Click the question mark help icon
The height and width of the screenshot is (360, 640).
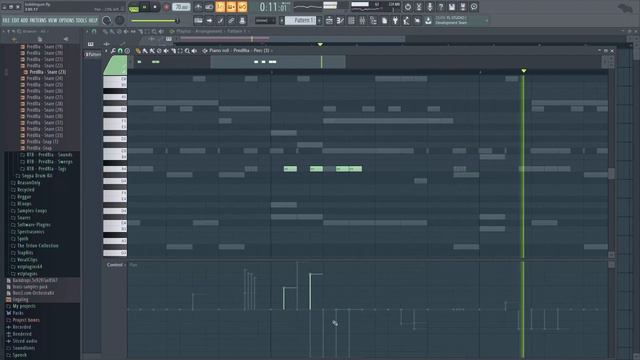coord(441,7)
